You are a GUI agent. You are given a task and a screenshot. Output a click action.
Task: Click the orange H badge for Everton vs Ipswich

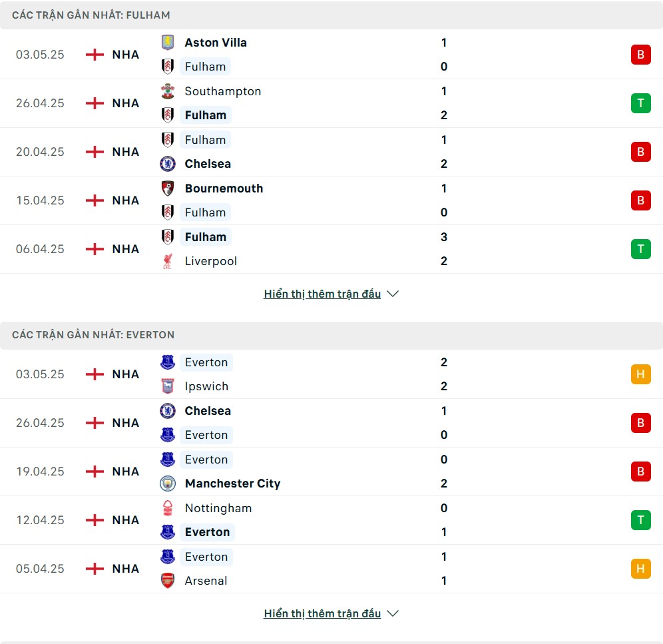click(x=640, y=374)
